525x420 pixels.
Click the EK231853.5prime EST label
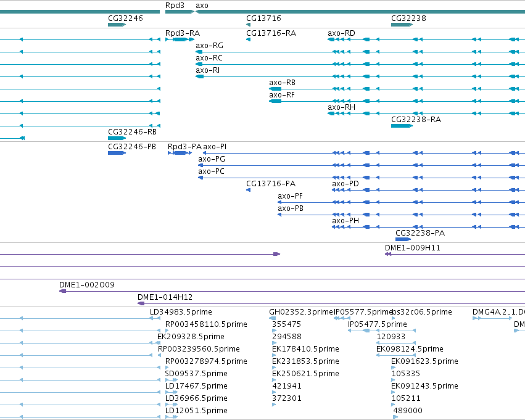[x=305, y=361]
